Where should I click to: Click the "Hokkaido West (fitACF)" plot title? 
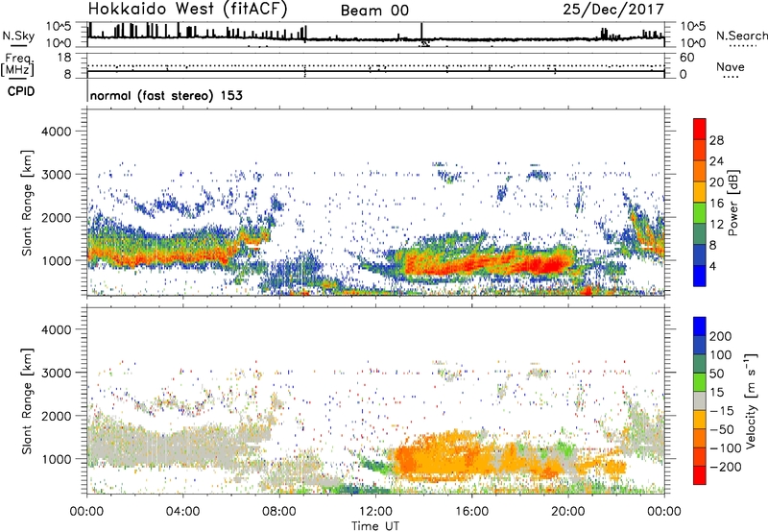[188, 10]
